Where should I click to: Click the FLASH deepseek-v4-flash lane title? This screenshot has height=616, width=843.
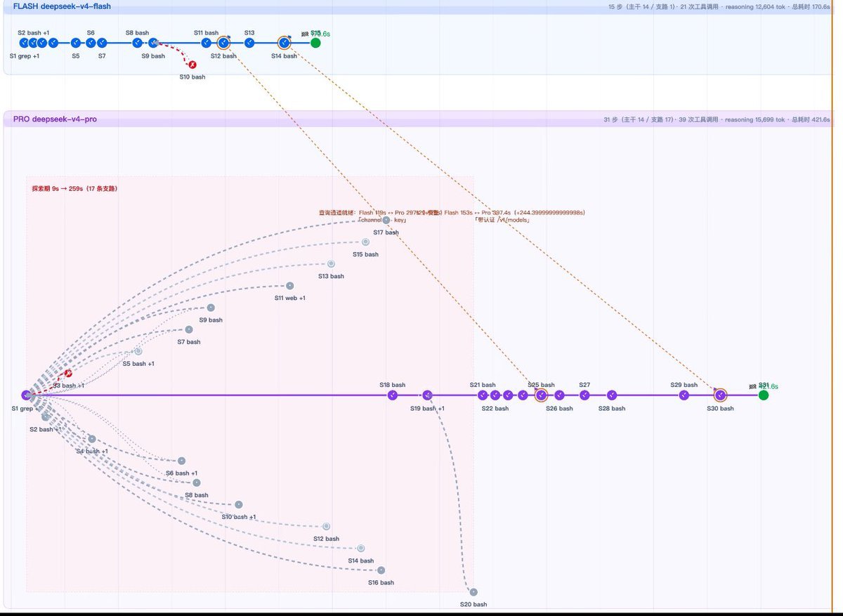click(x=62, y=6)
